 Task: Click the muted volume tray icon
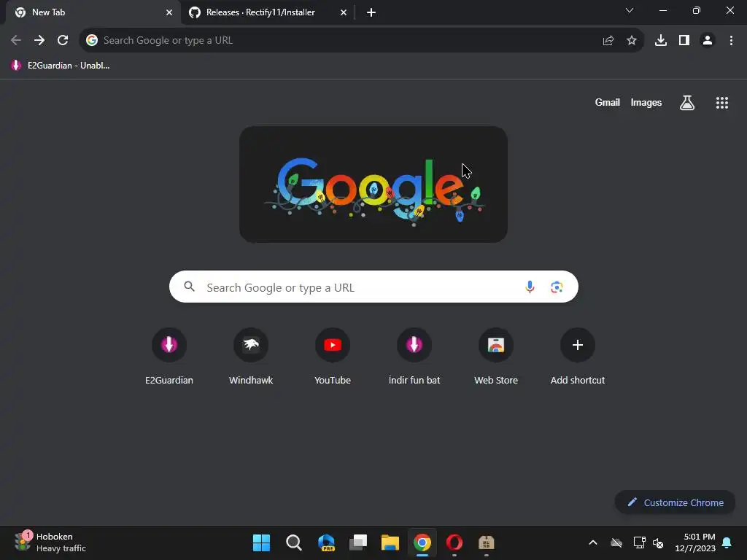coord(659,542)
